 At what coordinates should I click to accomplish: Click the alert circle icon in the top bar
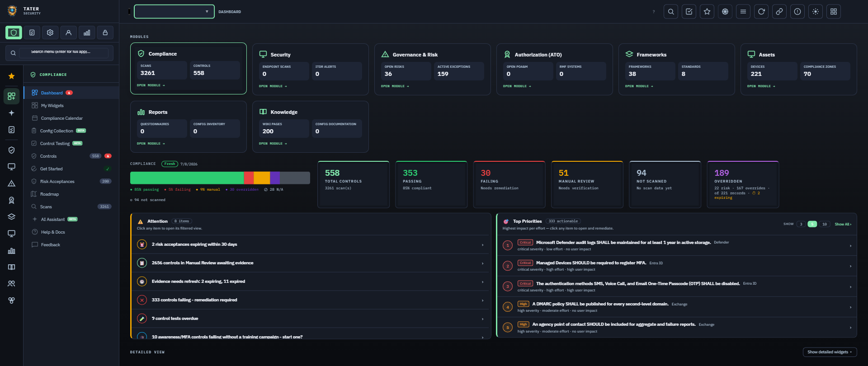797,12
